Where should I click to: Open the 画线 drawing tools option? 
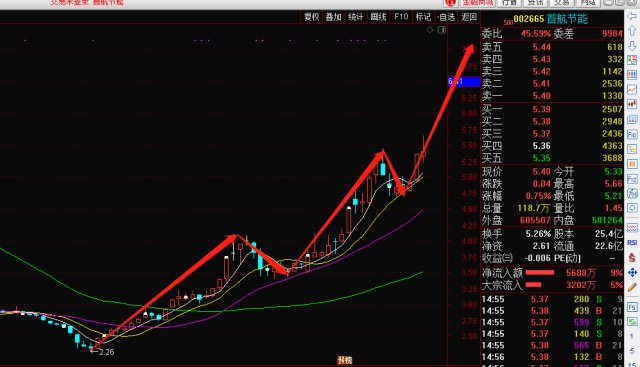[378, 17]
